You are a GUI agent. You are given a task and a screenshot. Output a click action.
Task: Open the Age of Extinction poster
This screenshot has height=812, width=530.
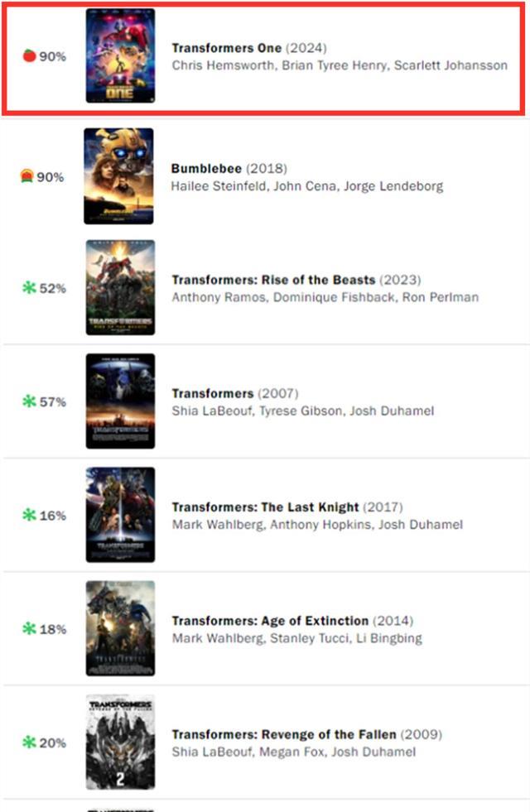(120, 628)
